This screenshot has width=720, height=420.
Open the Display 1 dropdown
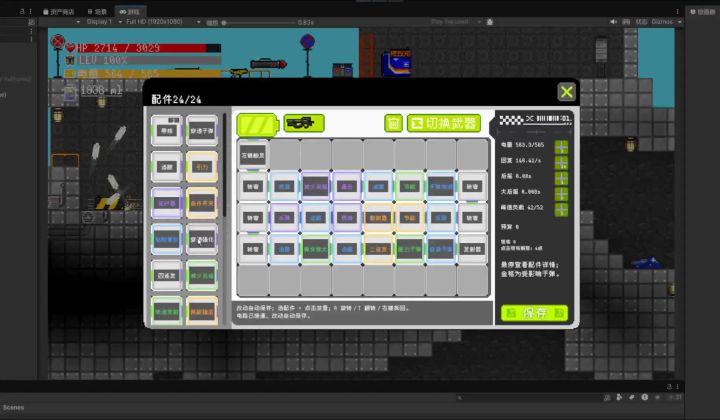coord(99,22)
